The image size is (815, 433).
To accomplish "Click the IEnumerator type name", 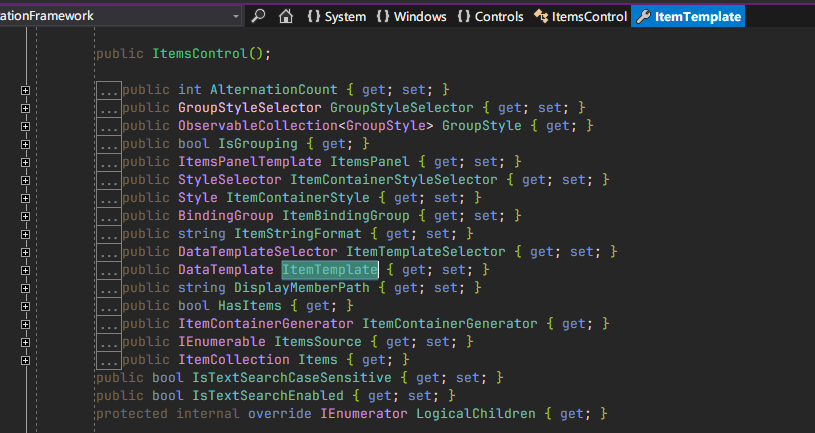I will (x=364, y=414).
